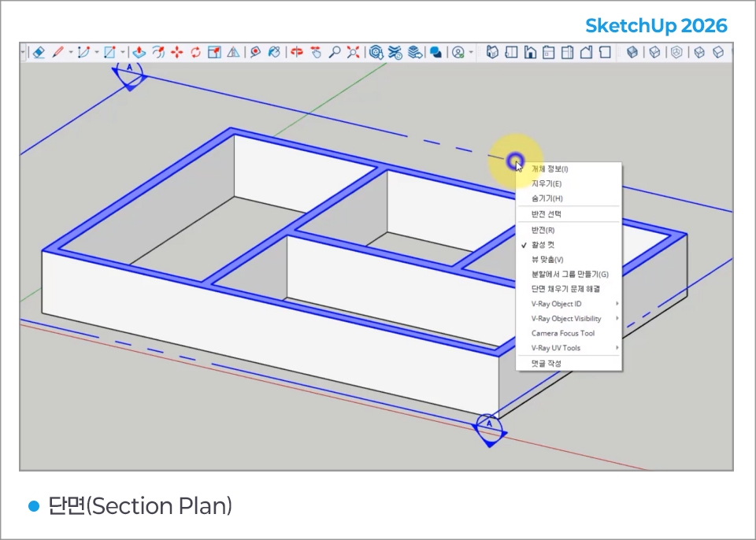Choose 분할에서 그룹 만들기(G) menu item
Viewport: 756px width, 540px height.
[569, 275]
